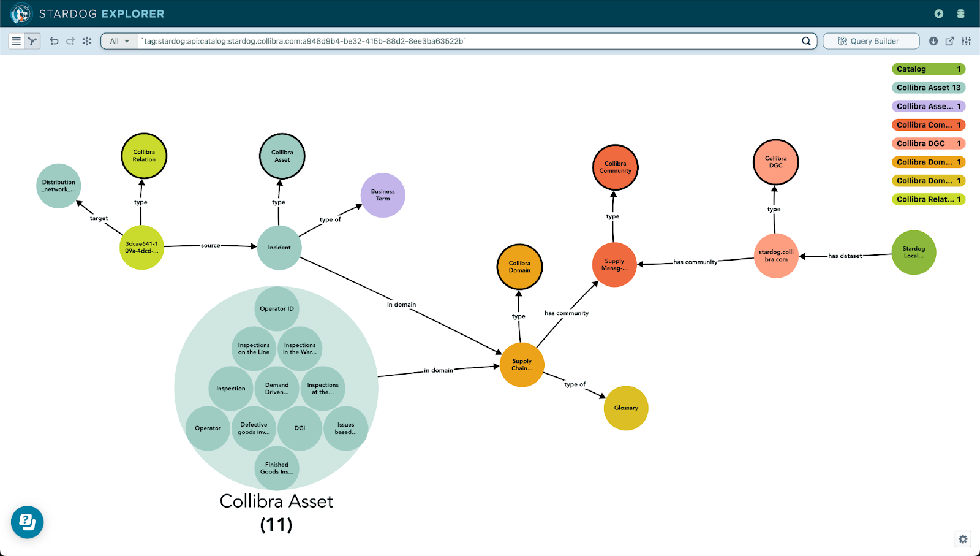Click the download arrow icon
This screenshot has width=980, height=556.
[933, 41]
